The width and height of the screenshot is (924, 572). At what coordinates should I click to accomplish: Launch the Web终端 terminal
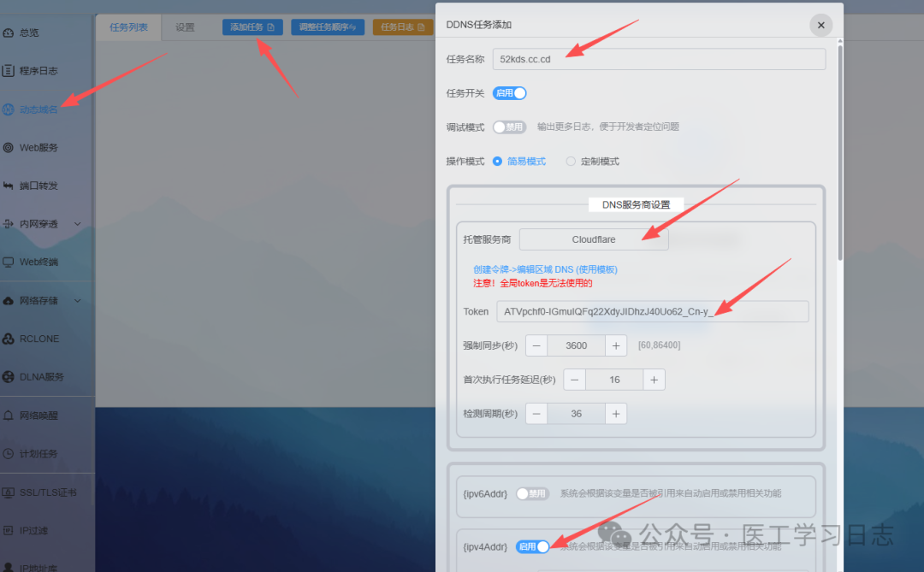41,262
